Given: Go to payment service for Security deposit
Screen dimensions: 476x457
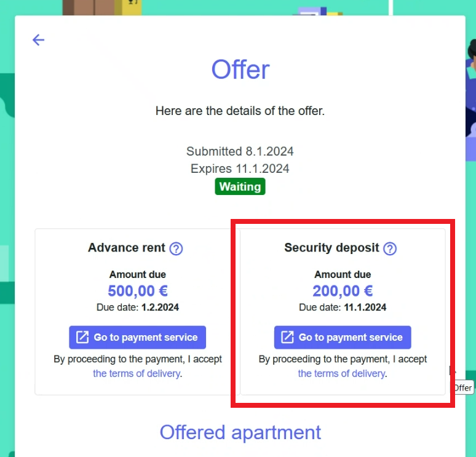Looking at the screenshot, I should (x=343, y=337).
